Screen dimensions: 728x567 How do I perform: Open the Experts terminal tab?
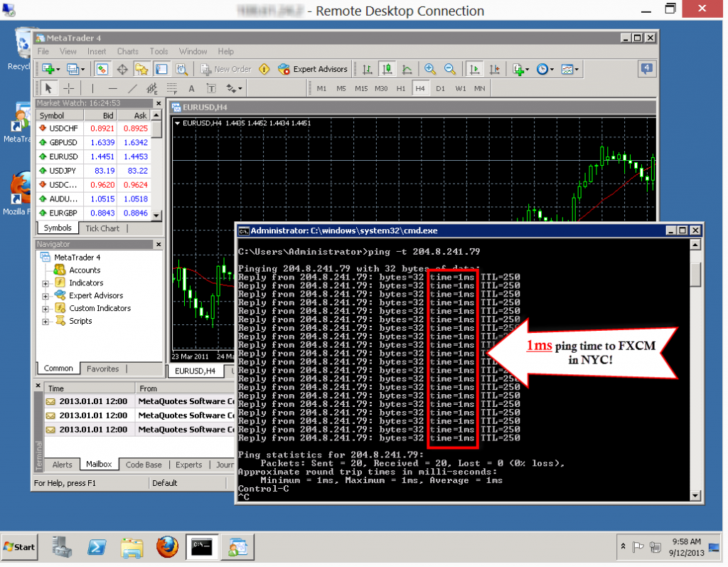188,465
